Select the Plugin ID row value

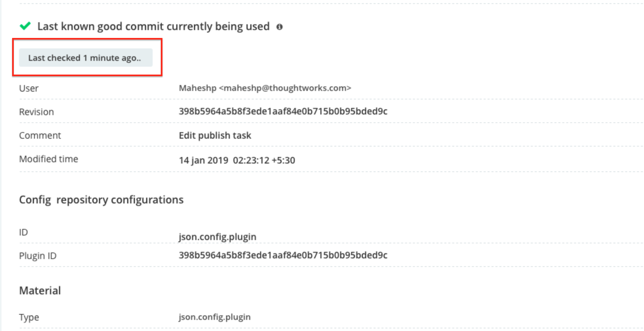[x=283, y=255]
